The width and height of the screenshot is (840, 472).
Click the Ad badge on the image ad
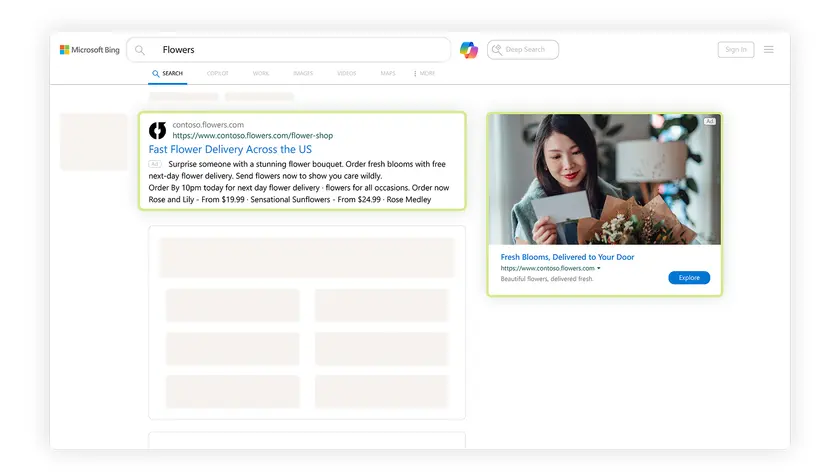pos(709,122)
